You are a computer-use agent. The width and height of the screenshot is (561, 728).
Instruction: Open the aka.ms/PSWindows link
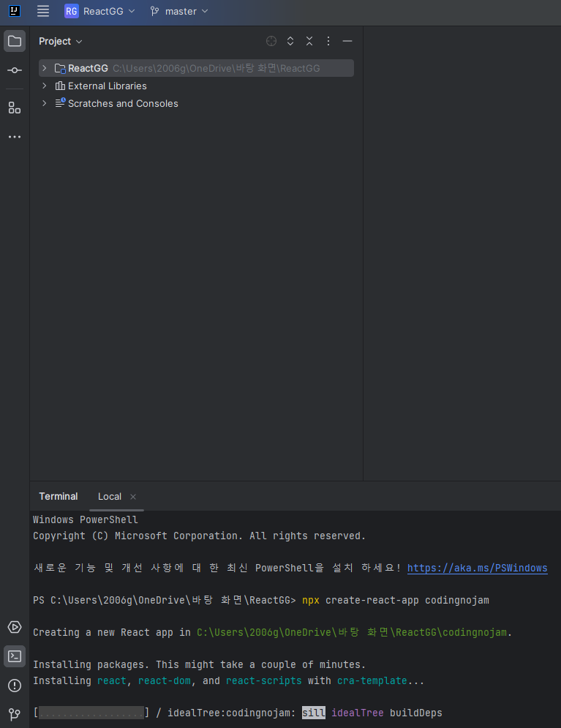[x=478, y=568]
